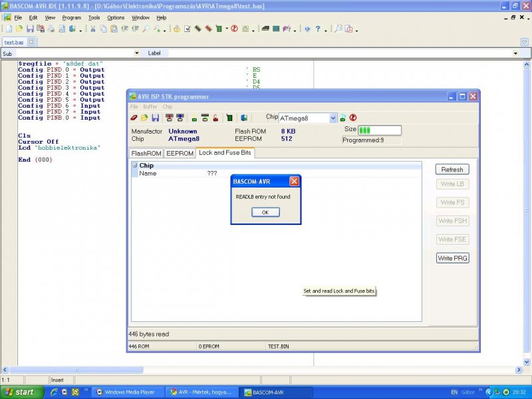Click the Write FSE button
Viewport: 532px width, 399px height.
click(x=452, y=239)
